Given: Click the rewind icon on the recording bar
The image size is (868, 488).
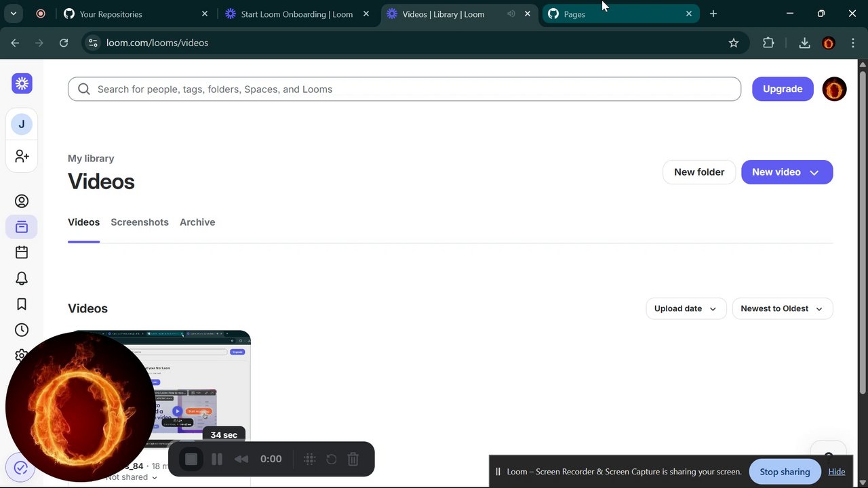Looking at the screenshot, I should click(241, 459).
